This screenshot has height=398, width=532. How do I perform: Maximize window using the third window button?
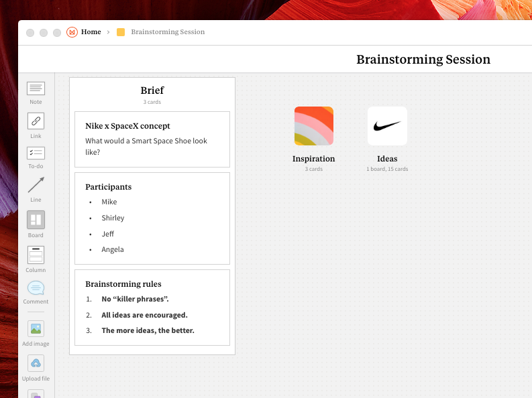[57, 33]
